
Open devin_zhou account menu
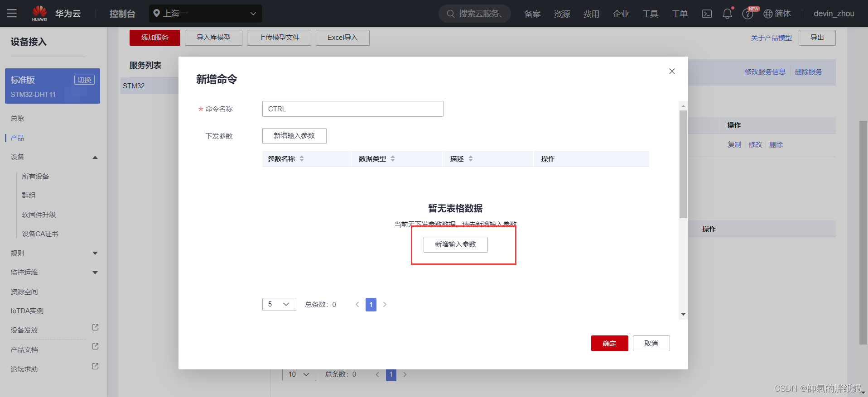pyautogui.click(x=834, y=14)
